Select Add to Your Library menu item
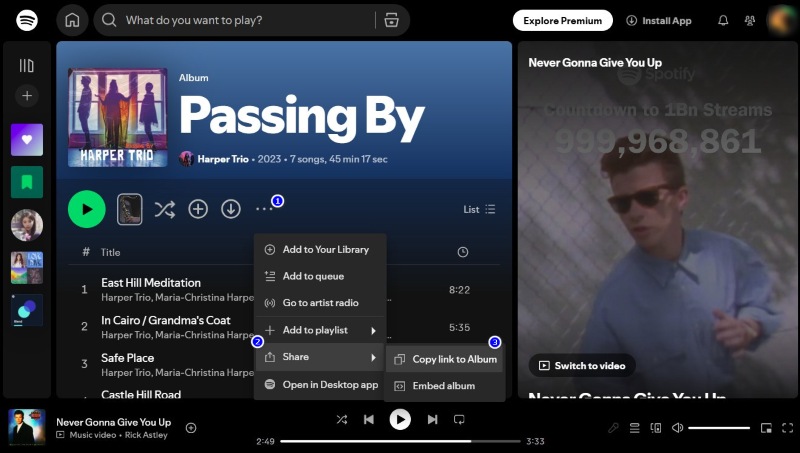800x453 pixels. click(320, 249)
